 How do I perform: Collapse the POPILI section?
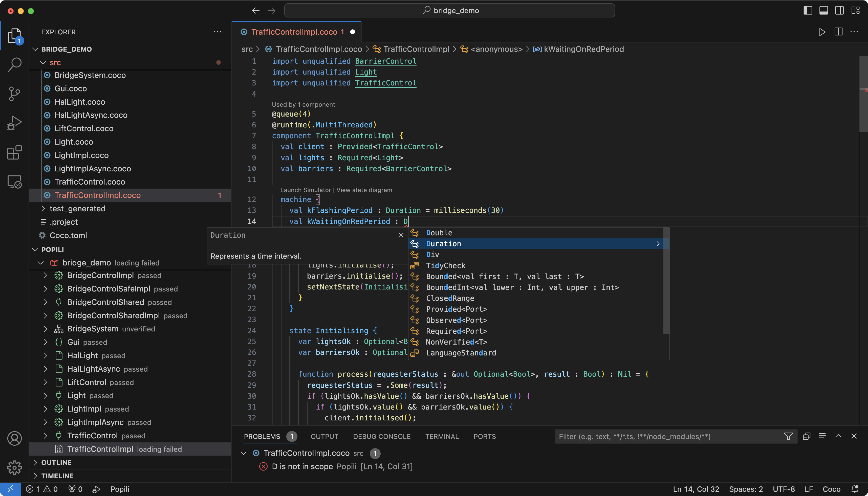click(x=35, y=250)
